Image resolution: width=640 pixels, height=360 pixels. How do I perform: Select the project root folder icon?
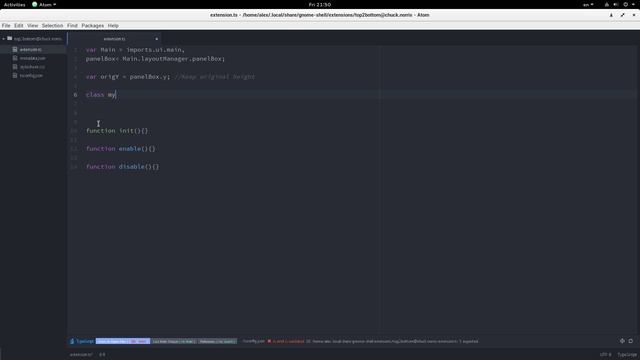pyautogui.click(x=9, y=38)
